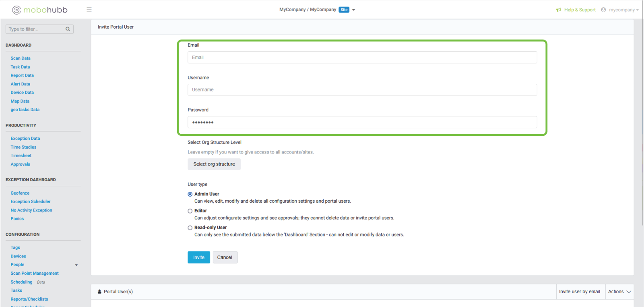
Task: Click the Cancel button
Action: pyautogui.click(x=225, y=257)
